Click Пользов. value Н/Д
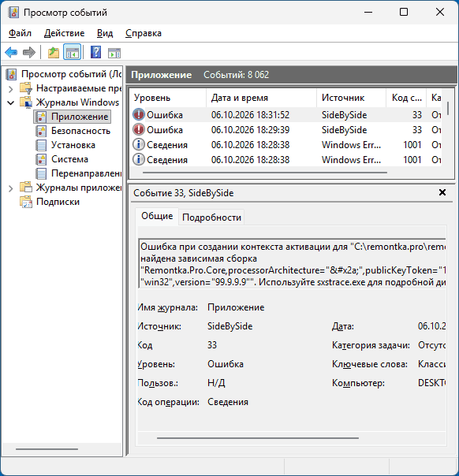Viewport: 459px width, 476px height. pyautogui.click(x=216, y=383)
